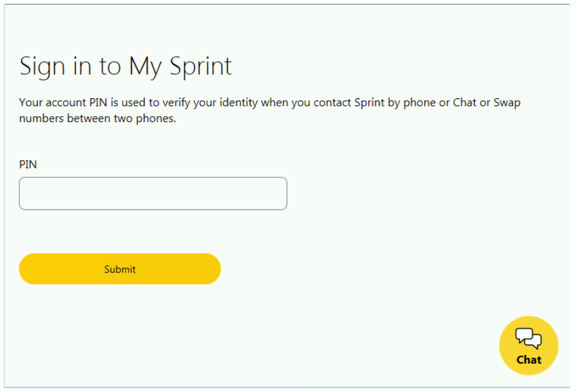Click the 'Sign in to My Sprint' heading
Viewport: 577px width, 392px height.
(x=125, y=66)
